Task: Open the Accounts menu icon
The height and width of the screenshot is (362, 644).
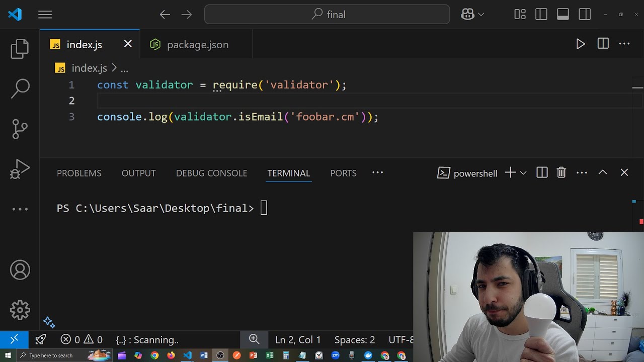Action: [20, 270]
